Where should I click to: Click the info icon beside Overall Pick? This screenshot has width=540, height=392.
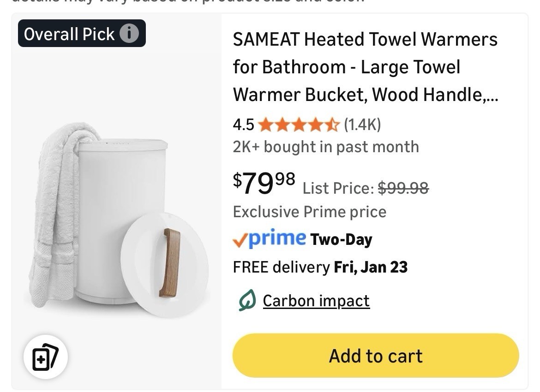pos(129,34)
